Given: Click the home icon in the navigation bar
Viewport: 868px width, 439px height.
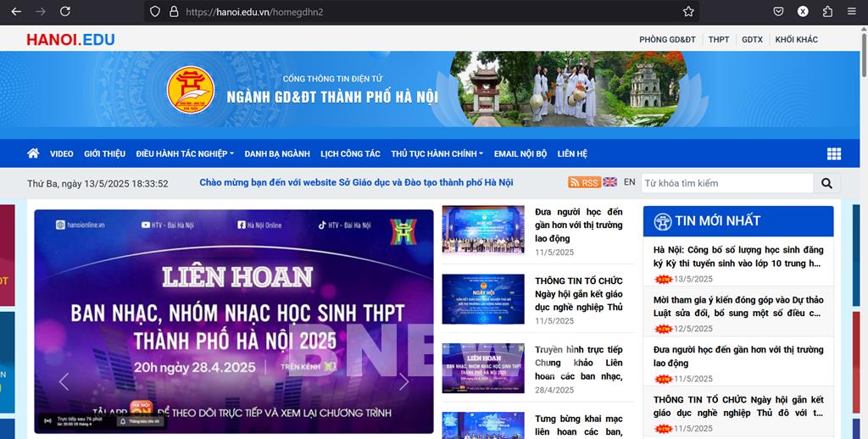Looking at the screenshot, I should coord(33,153).
